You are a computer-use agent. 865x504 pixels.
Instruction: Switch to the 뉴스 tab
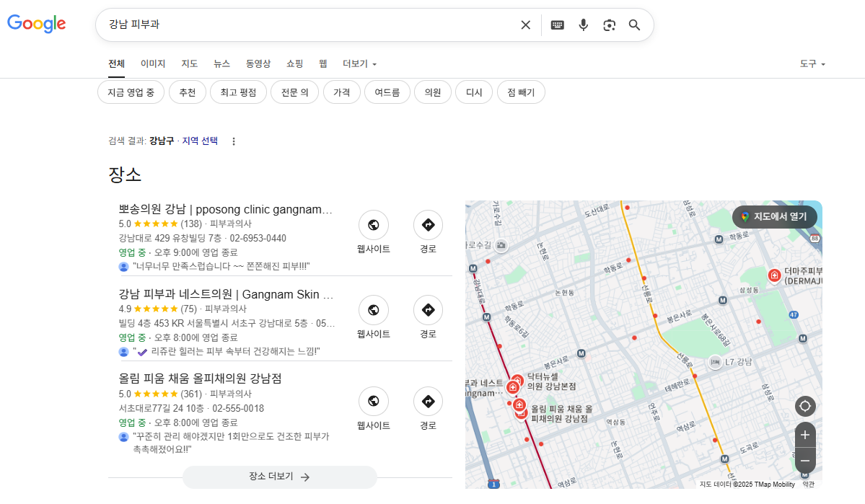[x=221, y=64]
